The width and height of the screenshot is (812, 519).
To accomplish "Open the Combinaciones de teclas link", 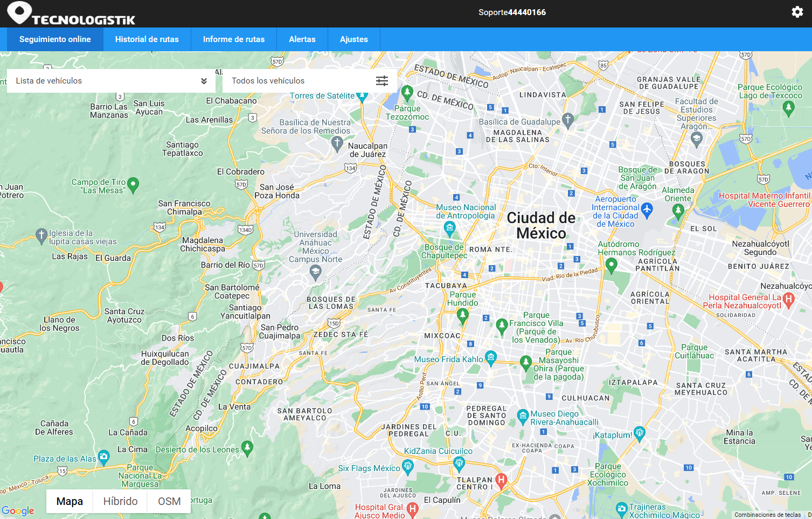I will [767, 515].
